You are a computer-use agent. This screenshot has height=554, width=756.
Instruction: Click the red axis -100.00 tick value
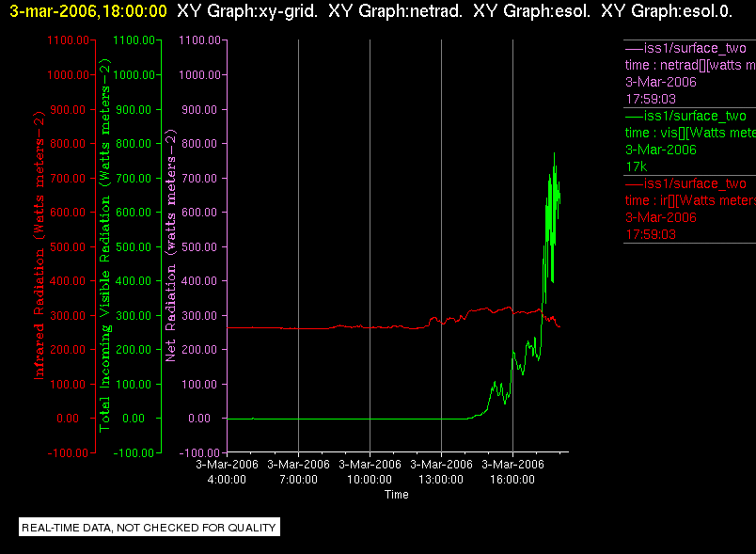click(x=68, y=452)
